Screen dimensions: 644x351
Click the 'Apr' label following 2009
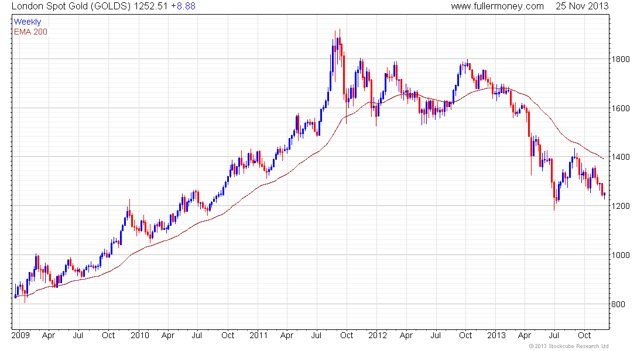49,336
